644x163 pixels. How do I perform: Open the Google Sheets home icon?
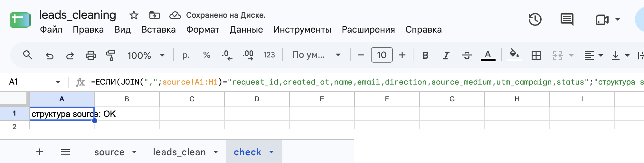pos(20,20)
